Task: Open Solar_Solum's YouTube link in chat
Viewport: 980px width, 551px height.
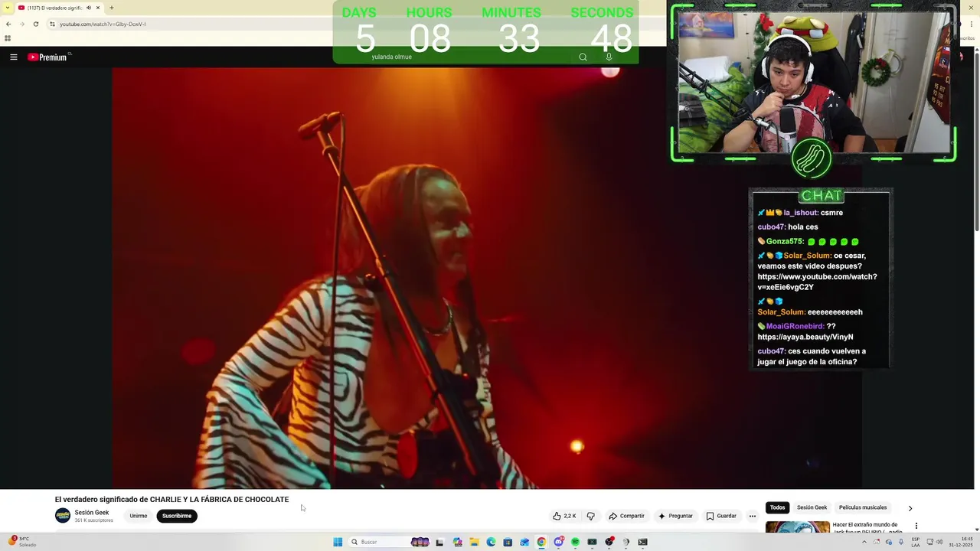Action: click(817, 282)
